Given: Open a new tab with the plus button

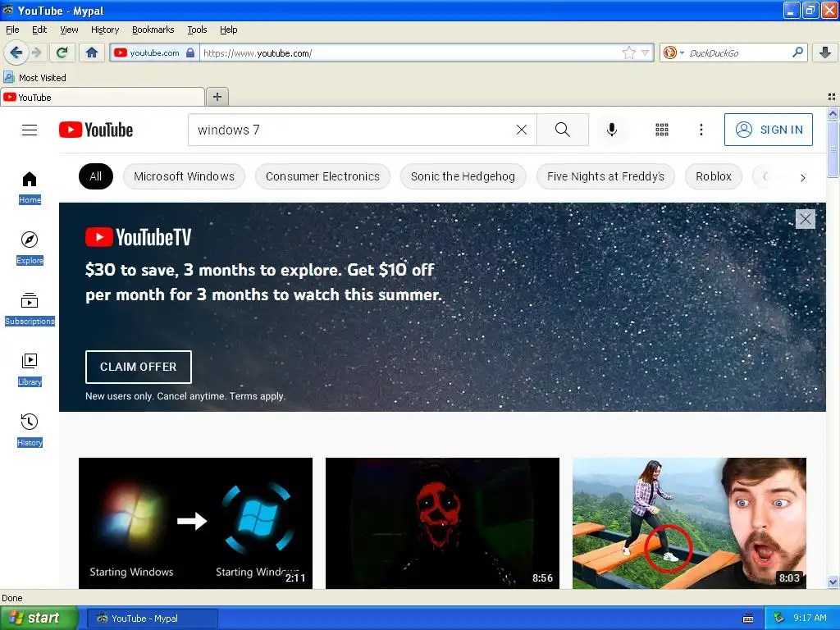Looking at the screenshot, I should (x=217, y=97).
